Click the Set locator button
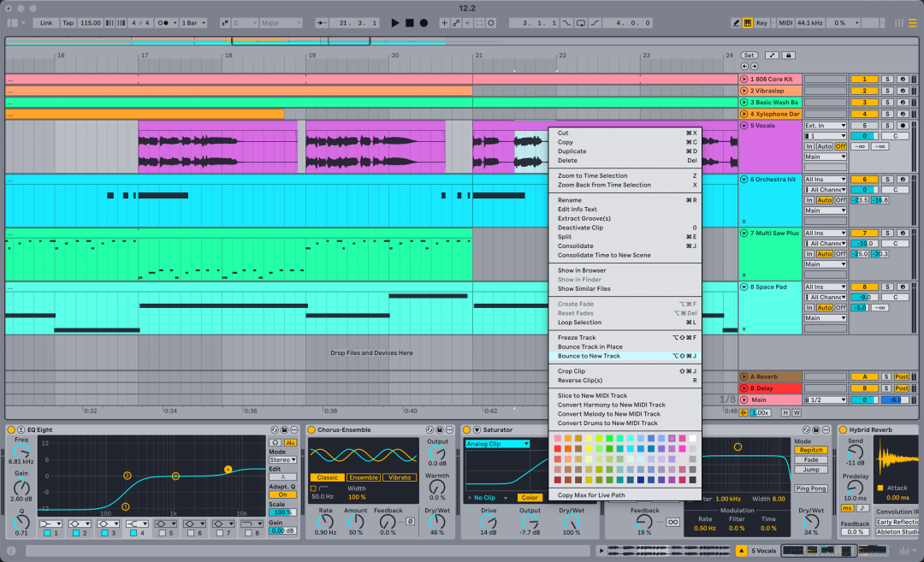Image resolution: width=924 pixels, height=562 pixels. pos(749,56)
